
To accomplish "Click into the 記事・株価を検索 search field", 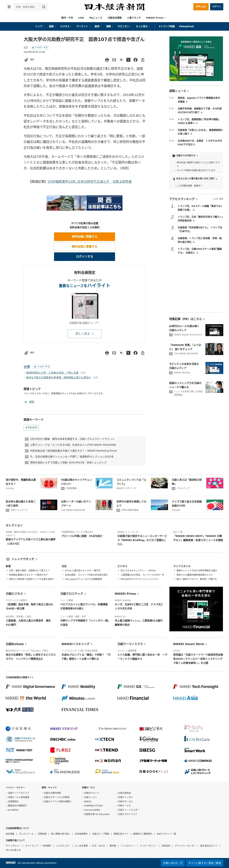I will (28, 7).
